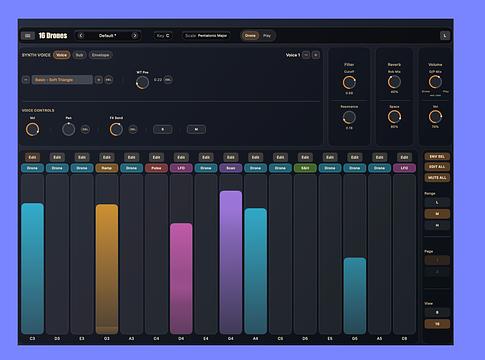Click the G3 orange level bar
The width and height of the screenshot is (485, 360).
coord(107,269)
